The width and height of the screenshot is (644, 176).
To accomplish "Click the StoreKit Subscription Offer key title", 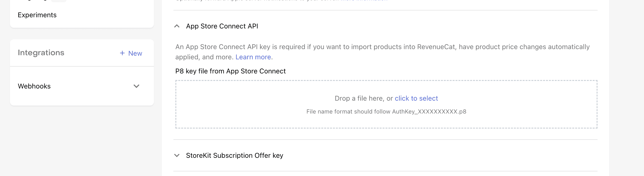I will (234, 156).
